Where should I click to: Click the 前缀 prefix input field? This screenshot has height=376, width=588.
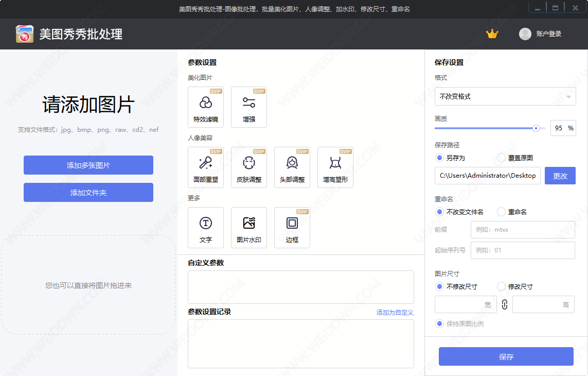click(523, 230)
